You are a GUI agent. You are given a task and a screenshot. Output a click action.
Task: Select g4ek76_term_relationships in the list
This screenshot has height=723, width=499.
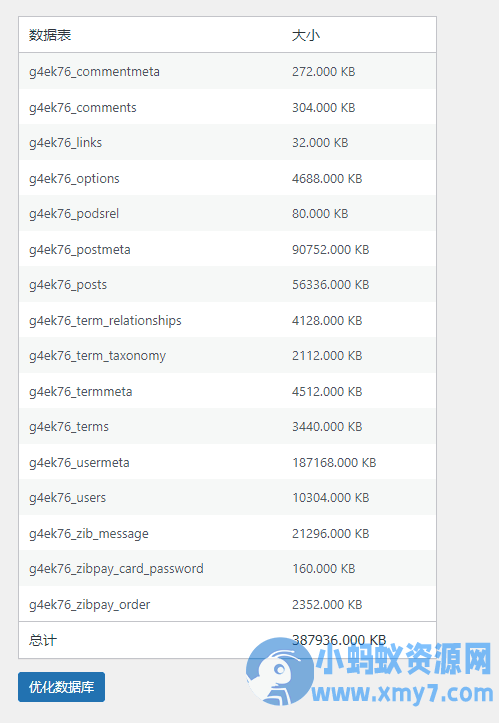(105, 320)
